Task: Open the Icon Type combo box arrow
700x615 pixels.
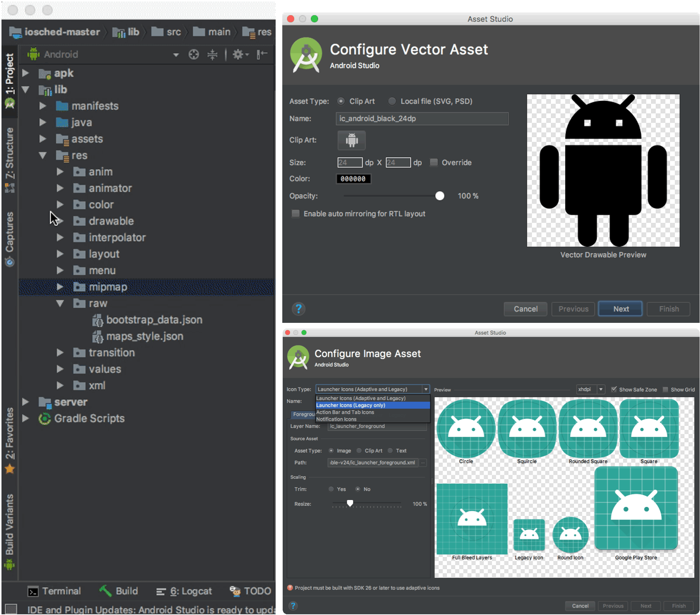Action: [426, 389]
